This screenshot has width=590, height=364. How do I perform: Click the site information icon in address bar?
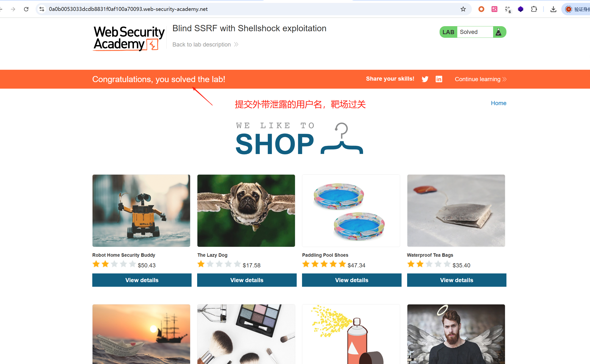[x=42, y=9]
